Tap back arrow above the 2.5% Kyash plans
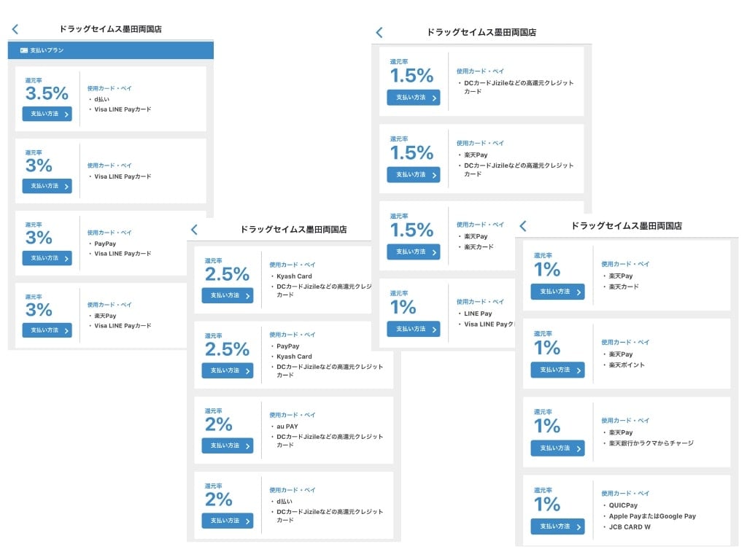747x560 pixels. (x=194, y=230)
